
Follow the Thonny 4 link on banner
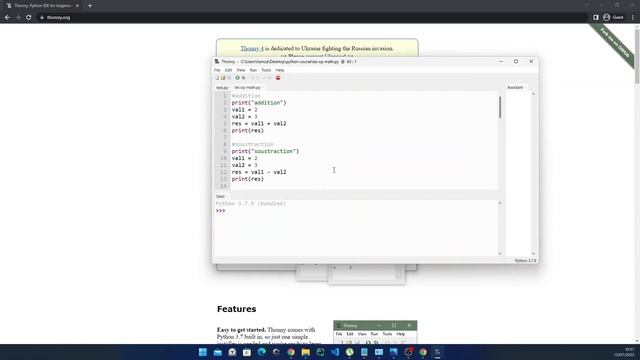coord(252,49)
